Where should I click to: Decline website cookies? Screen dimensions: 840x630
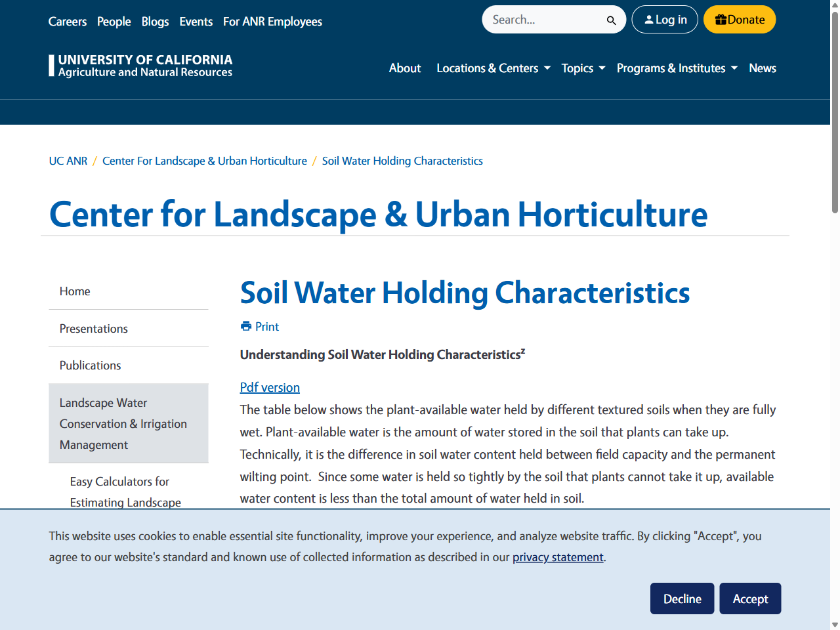682,598
